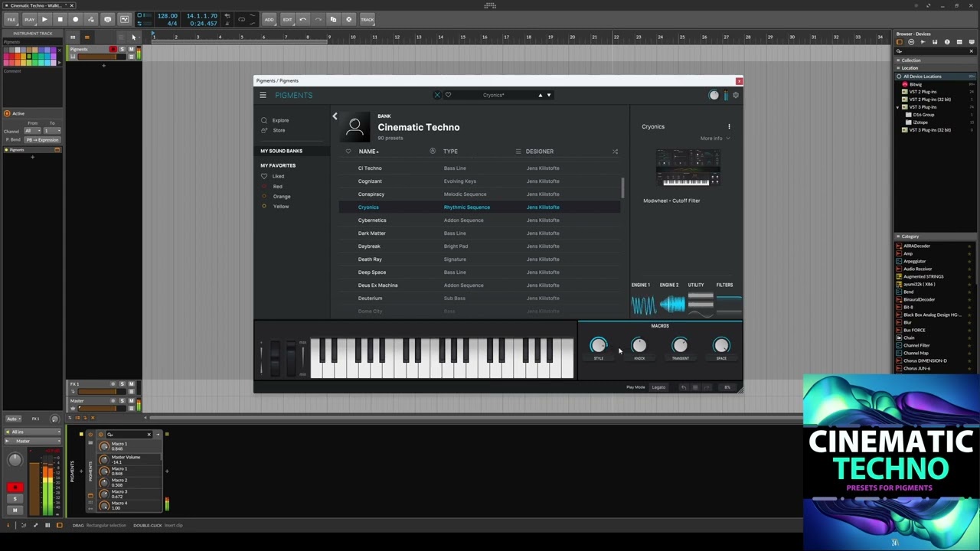Click the TRANSIENT macro knob

click(680, 346)
